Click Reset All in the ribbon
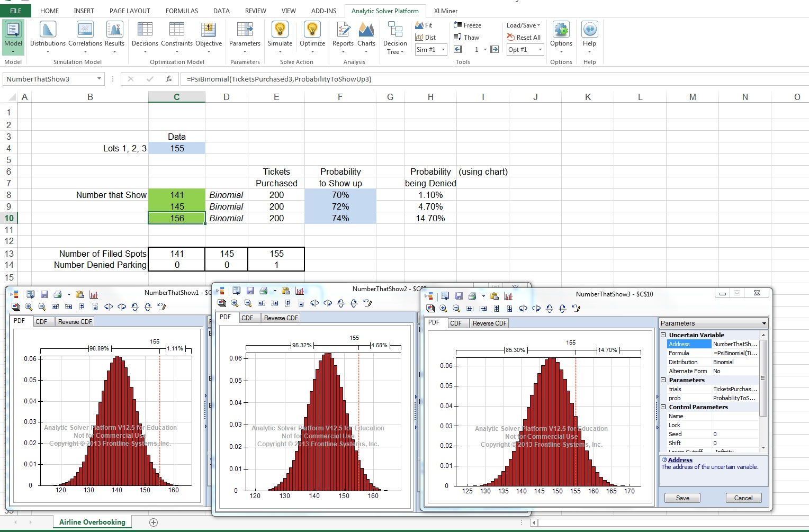 524,37
